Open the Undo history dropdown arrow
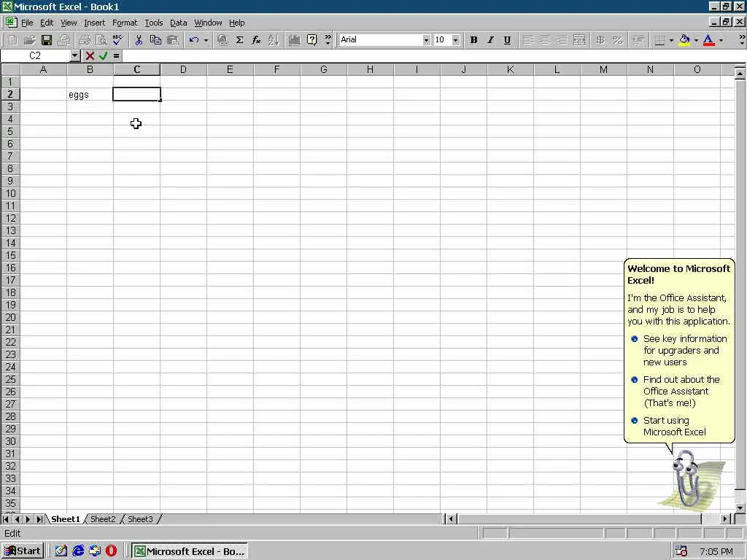 [x=206, y=40]
